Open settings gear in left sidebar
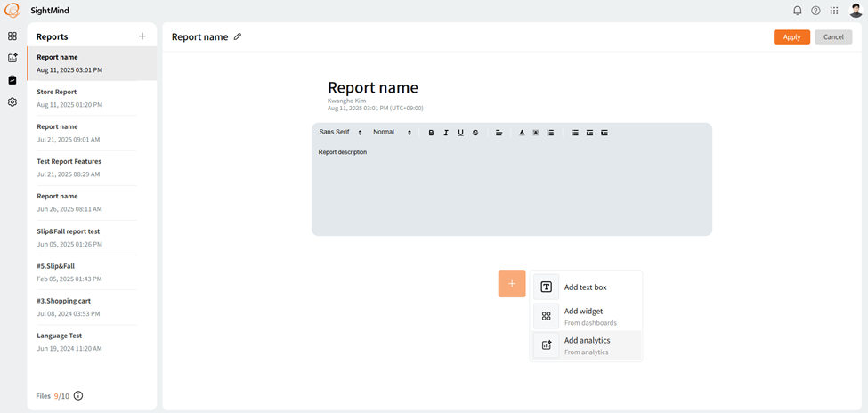This screenshot has width=868, height=413. pos(12,102)
